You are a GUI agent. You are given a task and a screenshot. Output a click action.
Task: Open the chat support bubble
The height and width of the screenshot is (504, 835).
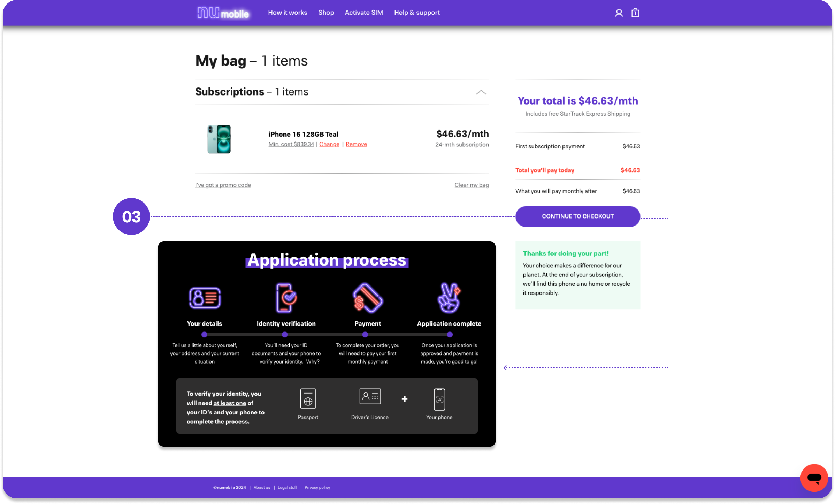click(814, 478)
